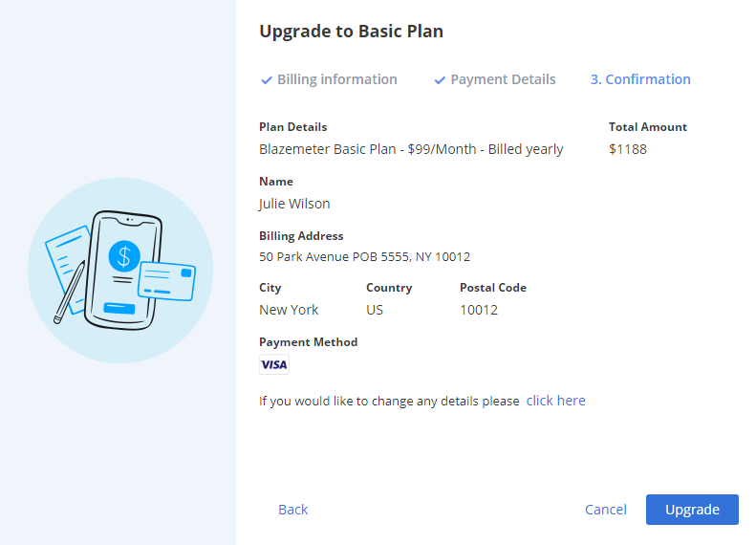Click the dollar sign circle in illustration
756x545 pixels.
(124, 256)
